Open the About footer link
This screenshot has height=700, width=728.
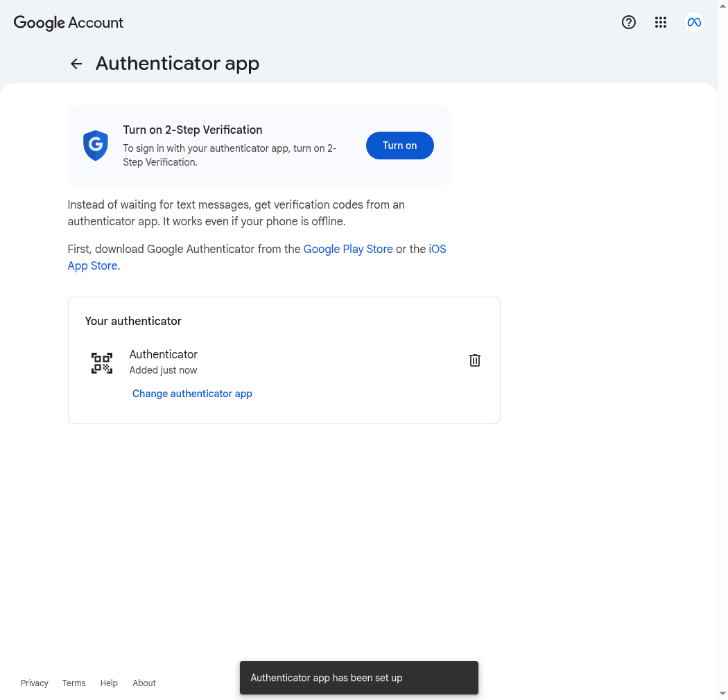(144, 683)
